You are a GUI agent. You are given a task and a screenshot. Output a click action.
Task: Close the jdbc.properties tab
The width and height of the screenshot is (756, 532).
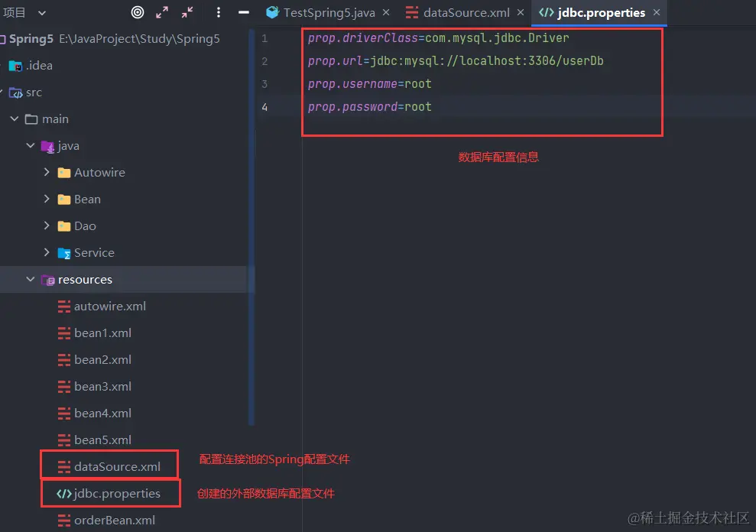pos(656,12)
